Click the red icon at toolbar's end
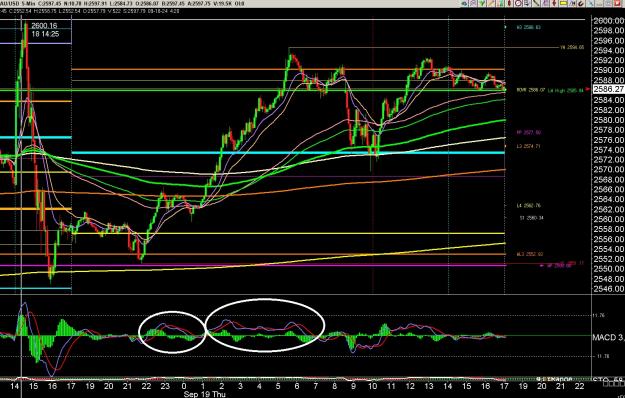This screenshot has width=625, height=398. click(x=617, y=3)
